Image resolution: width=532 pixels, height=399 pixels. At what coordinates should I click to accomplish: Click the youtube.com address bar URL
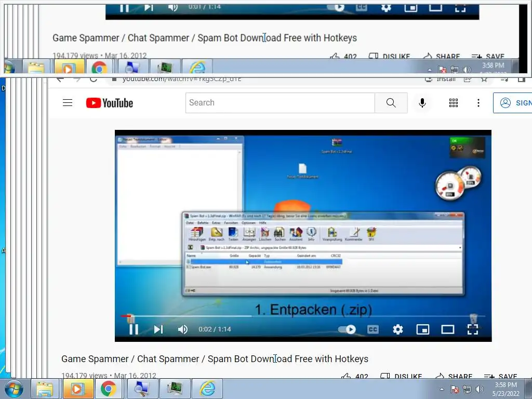pyautogui.click(x=182, y=79)
